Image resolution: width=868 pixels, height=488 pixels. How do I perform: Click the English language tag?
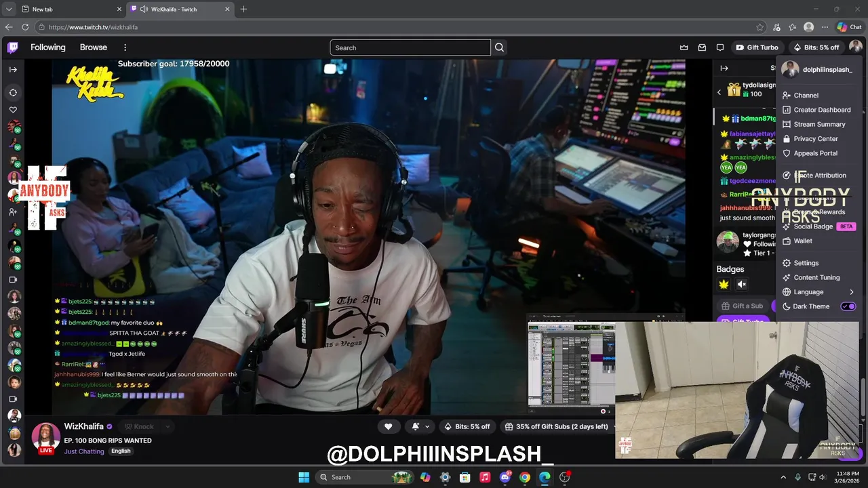pyautogui.click(x=121, y=451)
